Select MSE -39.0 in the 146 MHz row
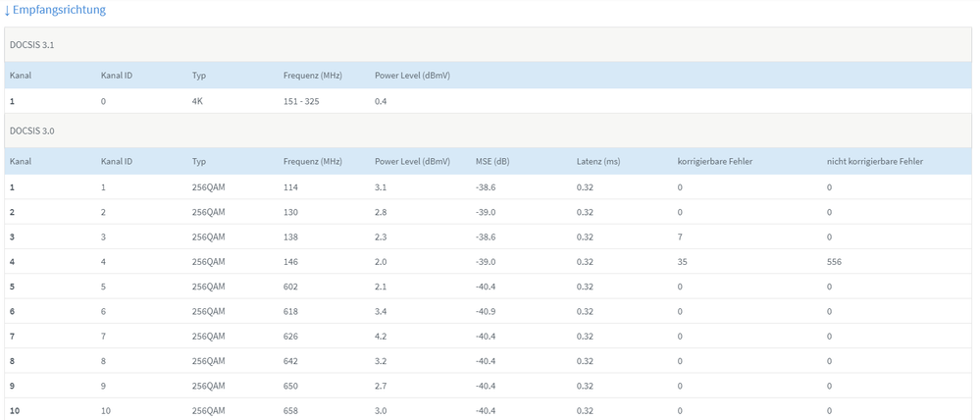The image size is (980, 420). (x=486, y=262)
